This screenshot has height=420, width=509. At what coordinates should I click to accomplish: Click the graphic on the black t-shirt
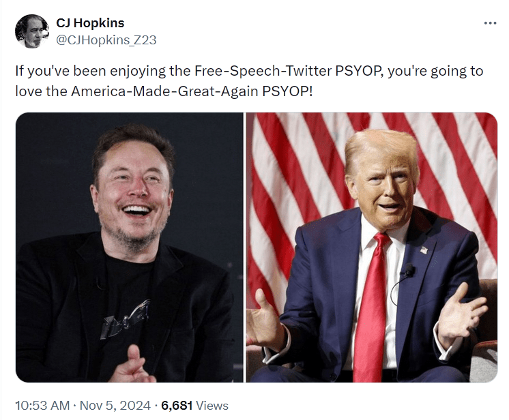click(126, 319)
